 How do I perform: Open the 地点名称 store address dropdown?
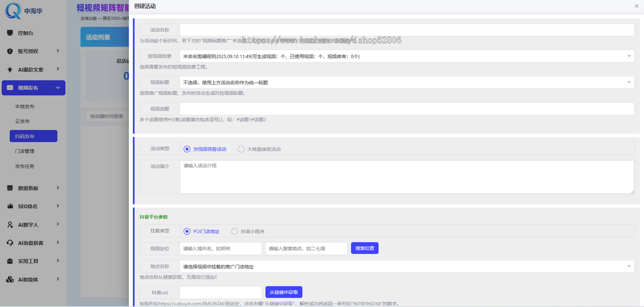[x=407, y=266]
